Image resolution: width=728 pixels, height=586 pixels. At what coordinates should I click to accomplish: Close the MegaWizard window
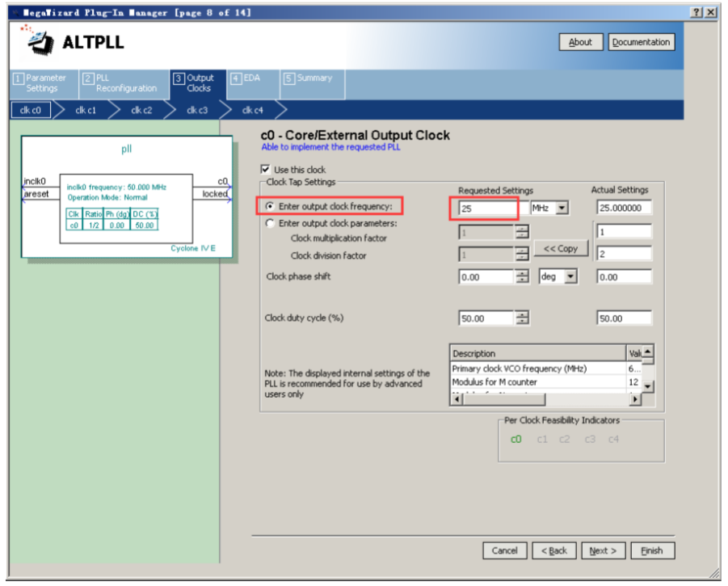click(711, 13)
